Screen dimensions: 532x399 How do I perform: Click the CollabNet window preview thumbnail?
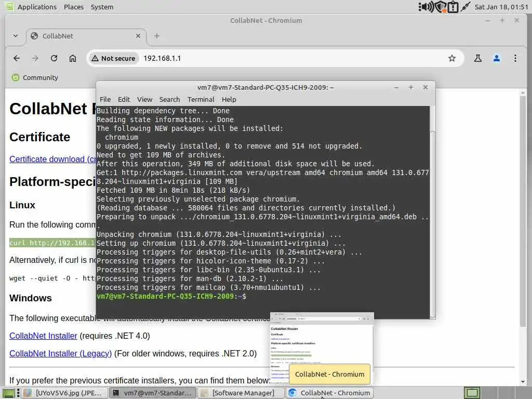[322, 348]
